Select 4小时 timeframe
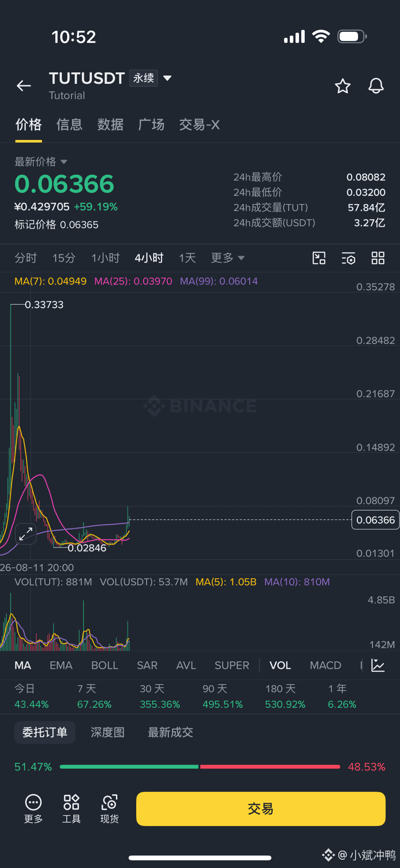This screenshot has height=868, width=400. coord(149,258)
